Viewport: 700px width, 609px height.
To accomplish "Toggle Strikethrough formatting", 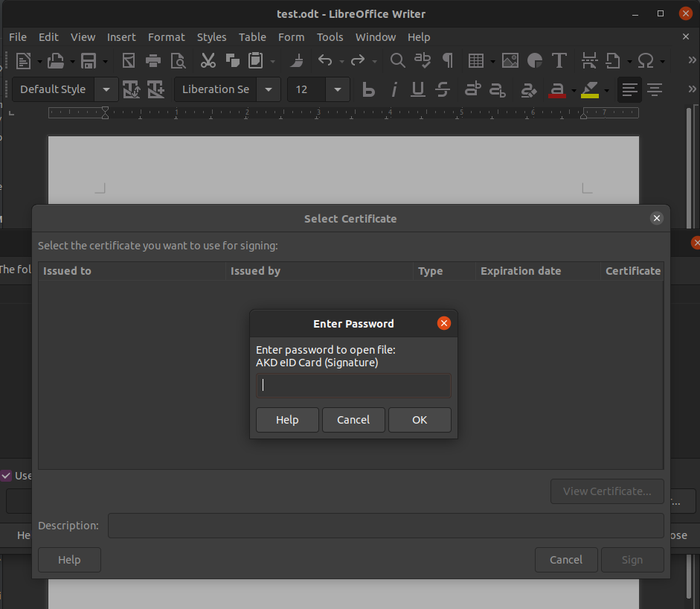I will (443, 90).
